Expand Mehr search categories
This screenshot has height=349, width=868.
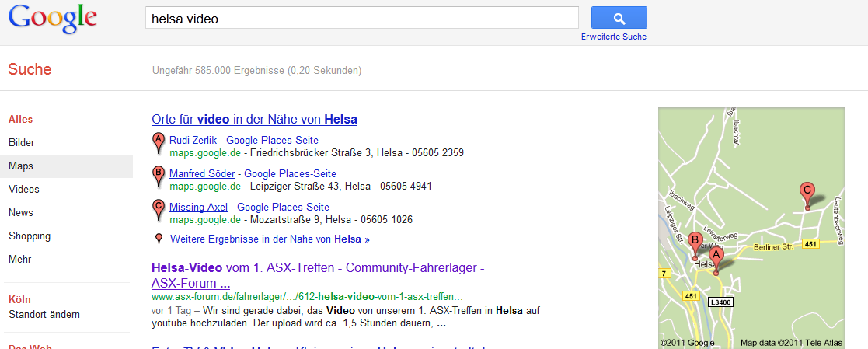click(20, 259)
